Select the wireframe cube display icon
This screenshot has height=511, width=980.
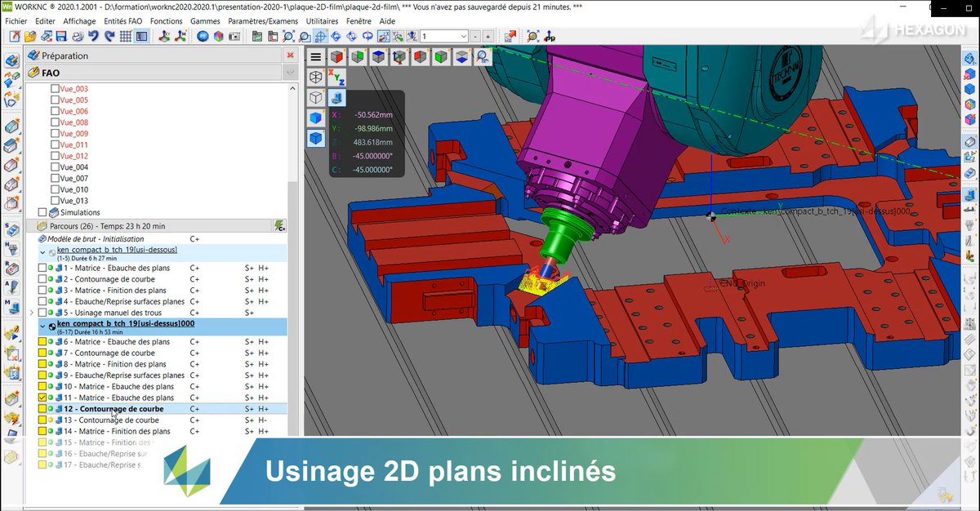pyautogui.click(x=315, y=76)
